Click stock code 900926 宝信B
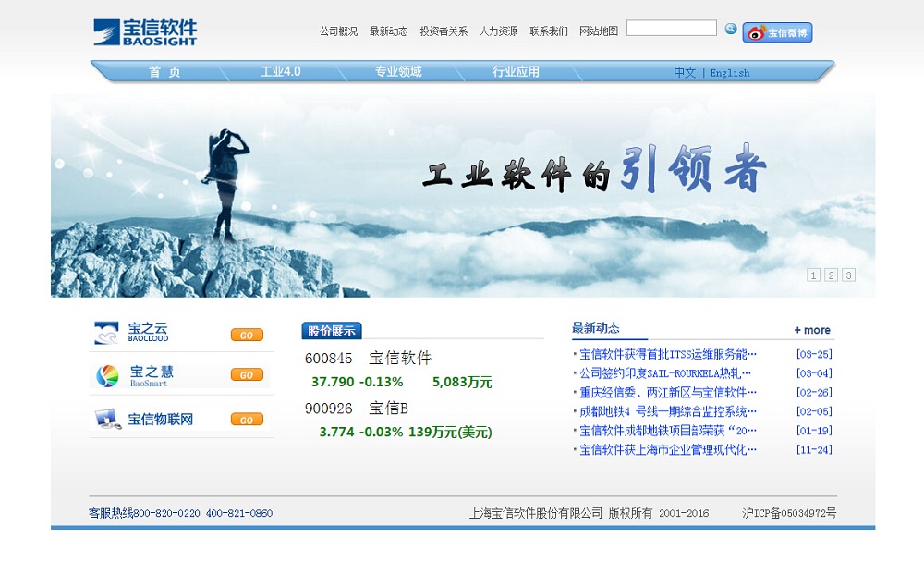This screenshot has width=924, height=586. tap(356, 408)
